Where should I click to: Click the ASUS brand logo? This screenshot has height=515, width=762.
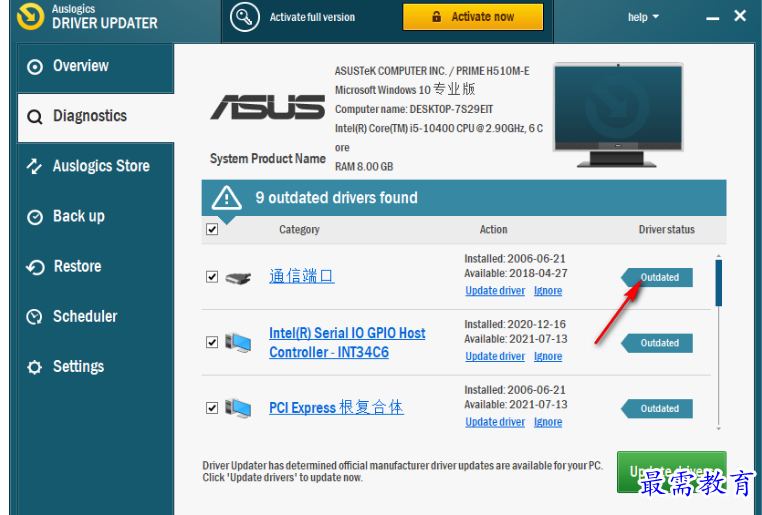pos(268,107)
